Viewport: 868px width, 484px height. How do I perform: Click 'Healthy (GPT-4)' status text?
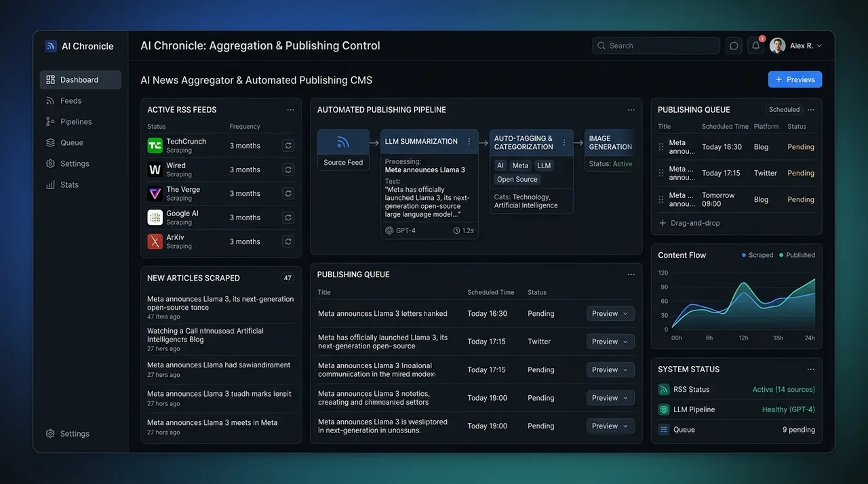[789, 409]
